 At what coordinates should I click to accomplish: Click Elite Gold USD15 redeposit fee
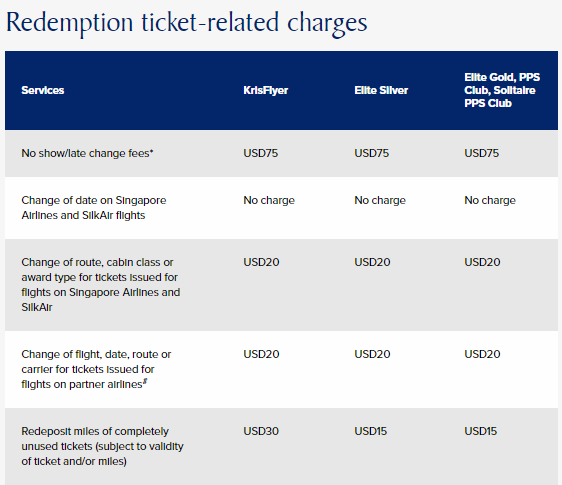[x=481, y=431]
